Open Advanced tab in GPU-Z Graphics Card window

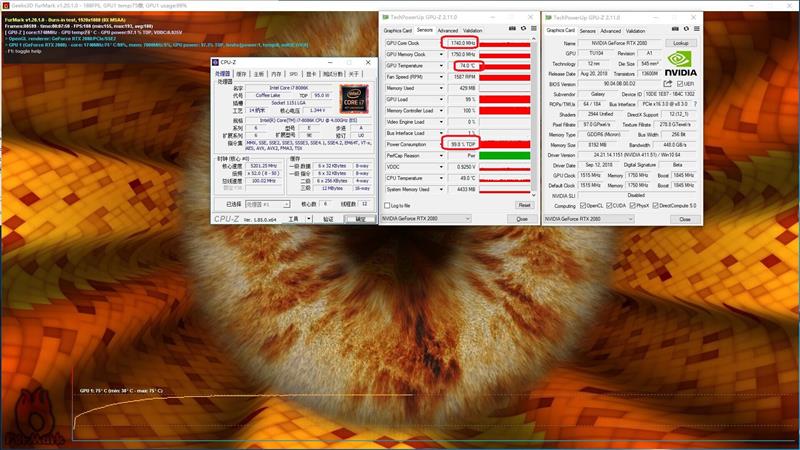[611, 31]
